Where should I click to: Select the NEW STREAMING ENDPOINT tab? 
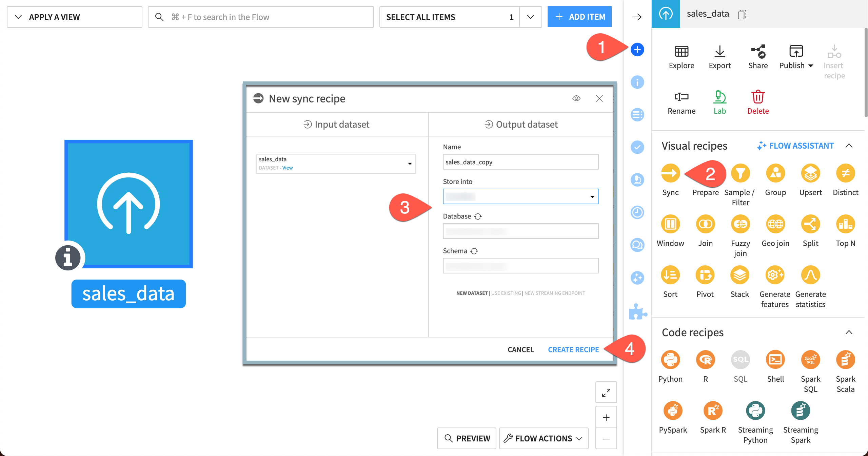pyautogui.click(x=555, y=293)
